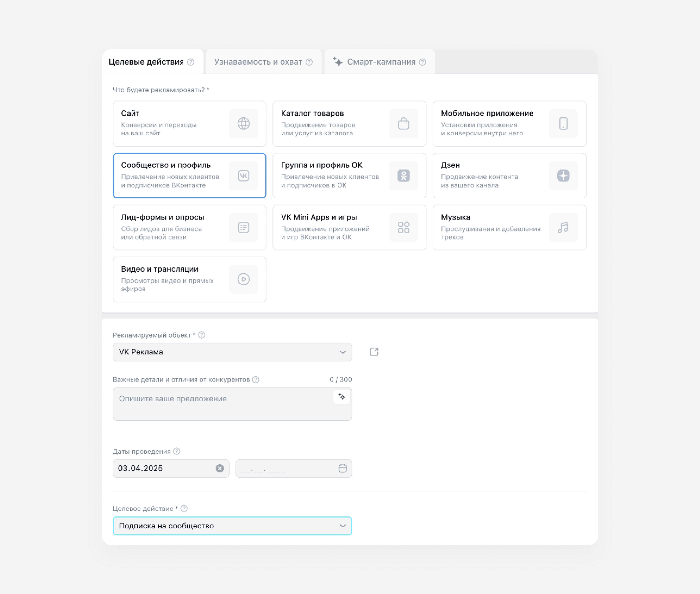Select the Сообщество и профиль option
Viewport: 700px width, 594px height.
point(189,175)
